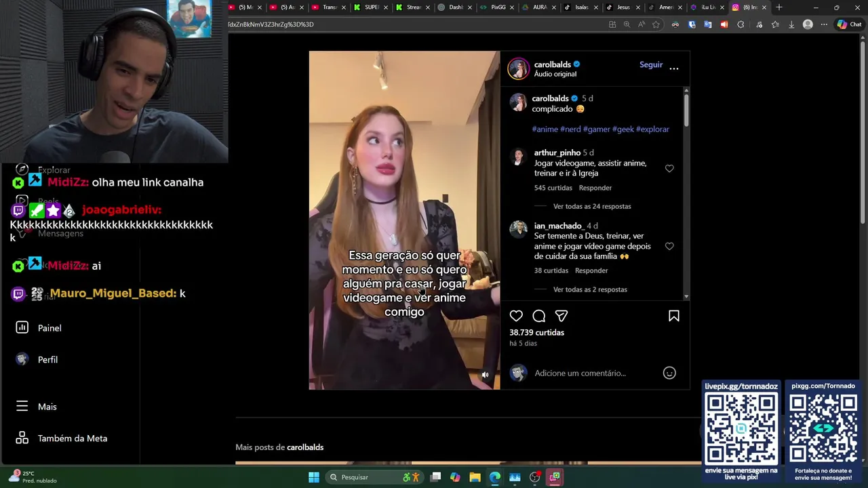Image resolution: width=868 pixels, height=488 pixels.
Task: View the 545 curtidas on arthur_pinho's comment
Action: [x=553, y=188]
